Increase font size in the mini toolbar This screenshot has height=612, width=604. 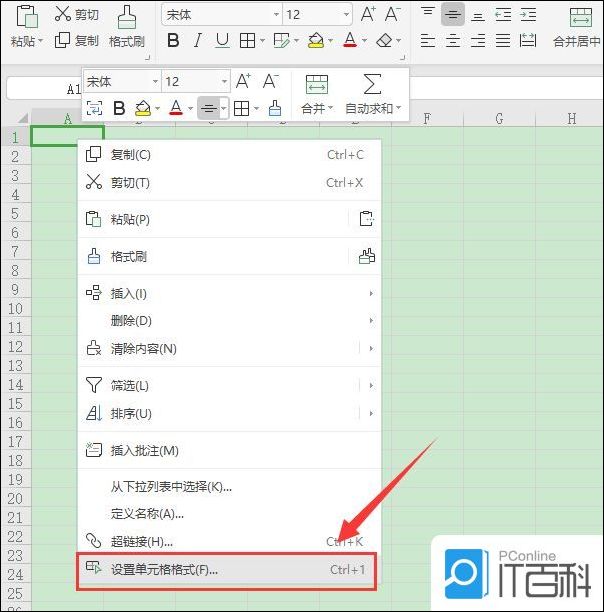(243, 81)
